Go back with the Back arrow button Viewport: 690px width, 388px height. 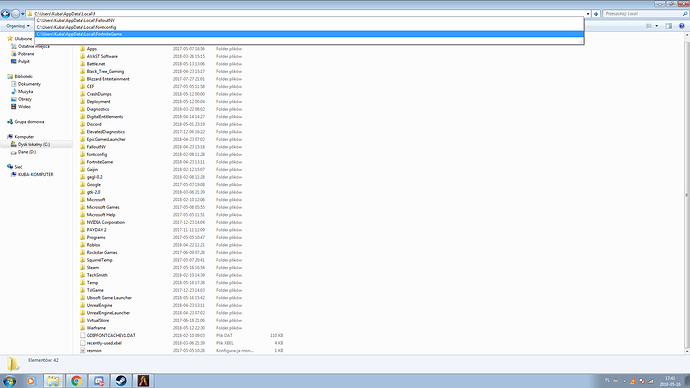point(5,14)
